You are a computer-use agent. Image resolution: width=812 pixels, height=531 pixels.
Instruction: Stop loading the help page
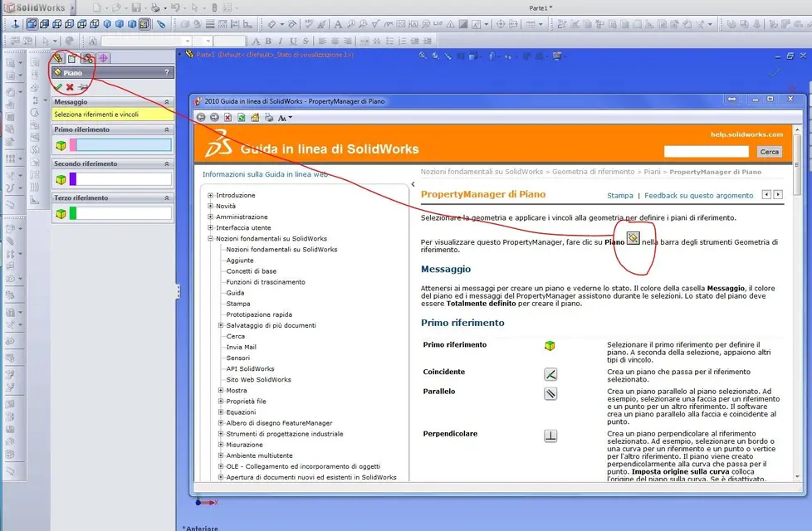click(227, 118)
